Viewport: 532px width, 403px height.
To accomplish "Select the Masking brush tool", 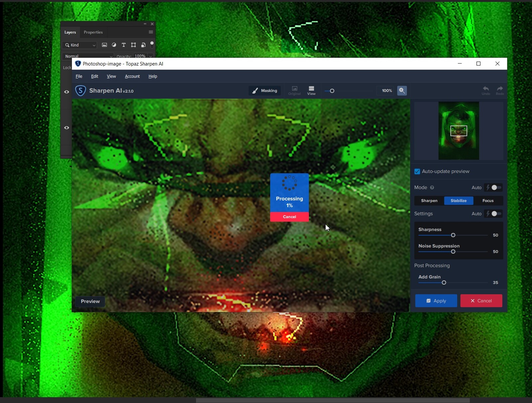I will pyautogui.click(x=265, y=91).
